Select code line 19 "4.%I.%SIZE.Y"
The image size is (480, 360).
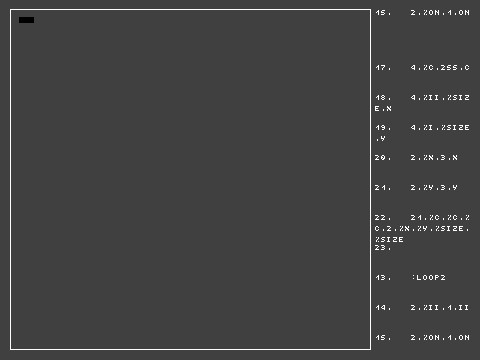[x=422, y=133]
